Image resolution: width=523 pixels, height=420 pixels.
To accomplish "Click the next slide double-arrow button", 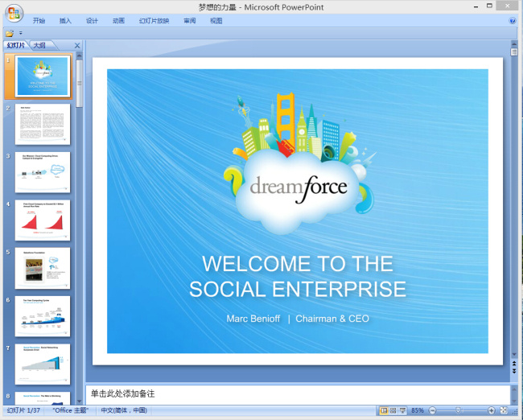I will point(514,371).
